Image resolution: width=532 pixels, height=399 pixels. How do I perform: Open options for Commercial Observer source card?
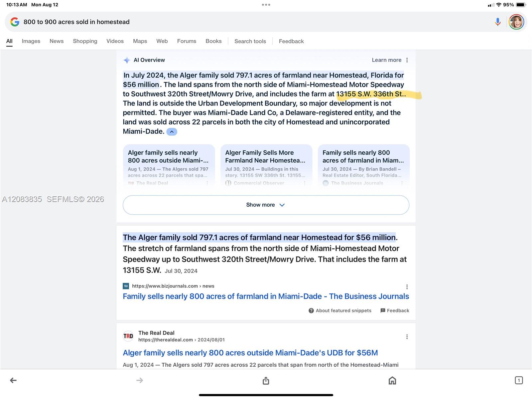click(305, 183)
